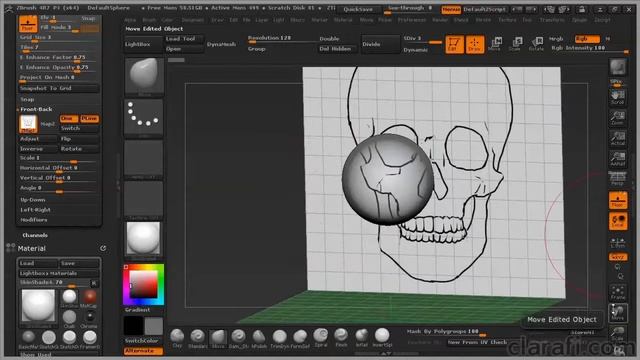640x360 pixels.
Task: Select the Spiral brush
Action: point(321,338)
